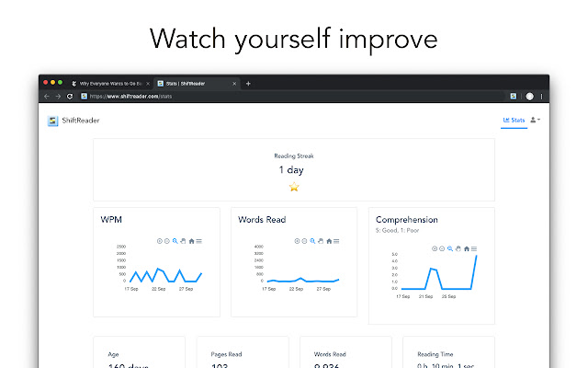Viewport: 588px width, 368px height.
Task: Click the gold reading streak star
Action: 294,187
